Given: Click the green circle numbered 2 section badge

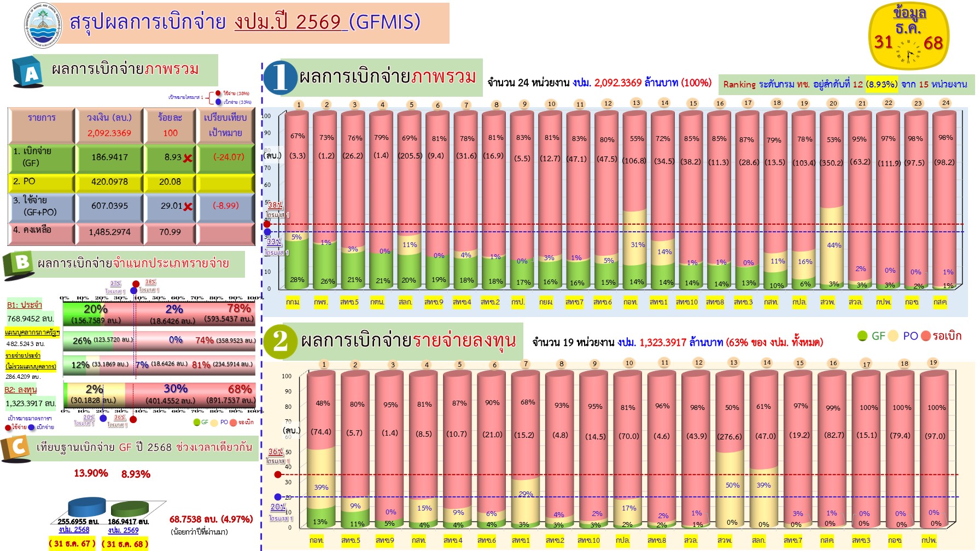Looking at the screenshot, I should (x=280, y=341).
